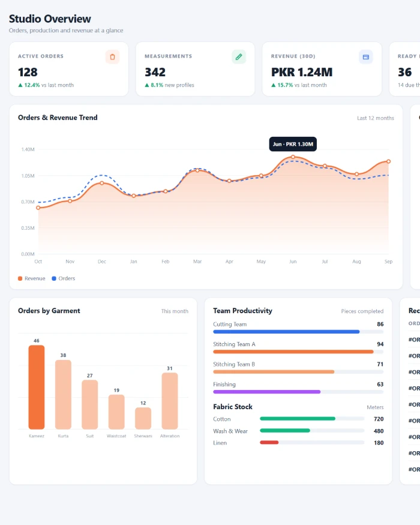420x525 pixels.
Task: Click the Measurements pencil icon
Action: point(239,57)
